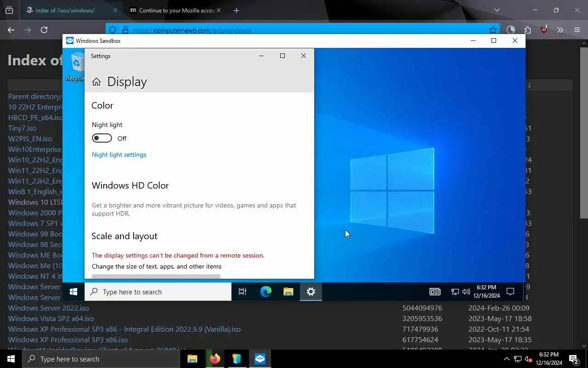Click the Firefox page vertical scrollbar
Image resolution: width=588 pixels, height=368 pixels.
pos(583,133)
